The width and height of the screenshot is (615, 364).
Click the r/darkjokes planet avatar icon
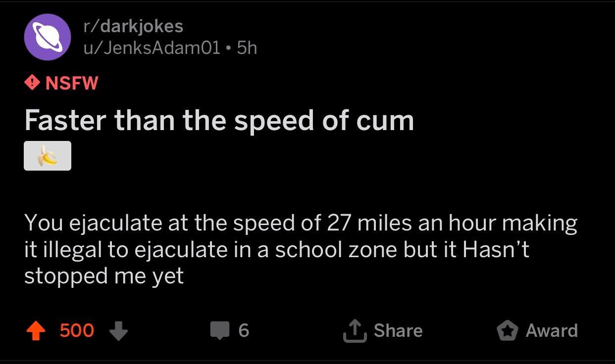pos(48,38)
